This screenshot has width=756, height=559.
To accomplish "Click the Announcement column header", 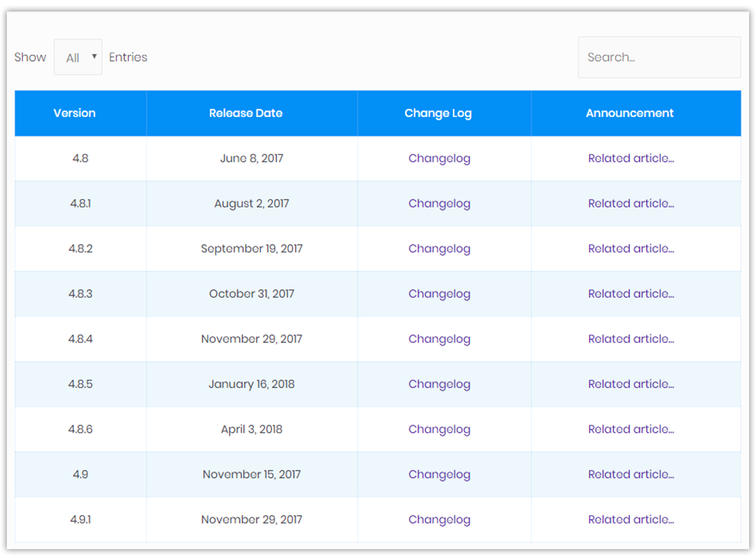I will point(630,113).
